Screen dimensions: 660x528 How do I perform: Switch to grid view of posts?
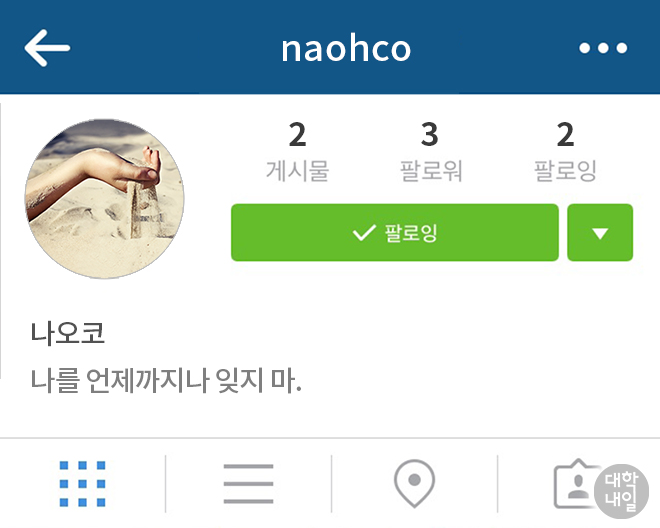[82, 483]
